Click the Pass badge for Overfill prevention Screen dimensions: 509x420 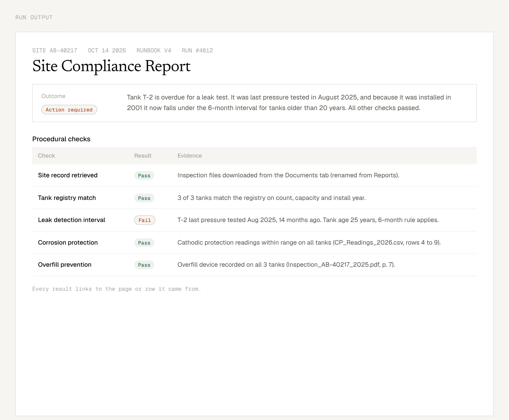pyautogui.click(x=144, y=265)
